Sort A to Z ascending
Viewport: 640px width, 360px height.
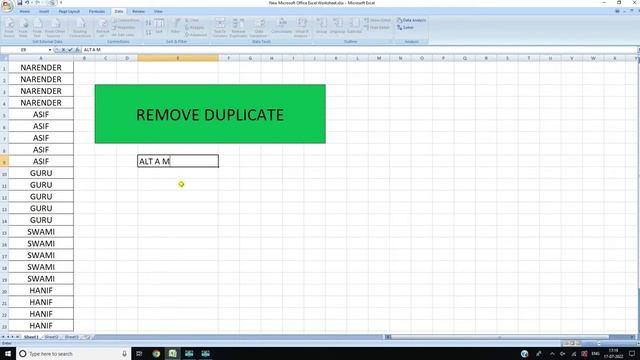pyautogui.click(x=149, y=23)
